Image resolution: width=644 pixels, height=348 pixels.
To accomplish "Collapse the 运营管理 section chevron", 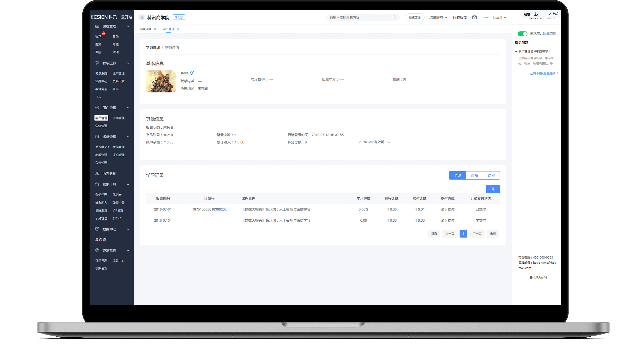I will click(128, 137).
